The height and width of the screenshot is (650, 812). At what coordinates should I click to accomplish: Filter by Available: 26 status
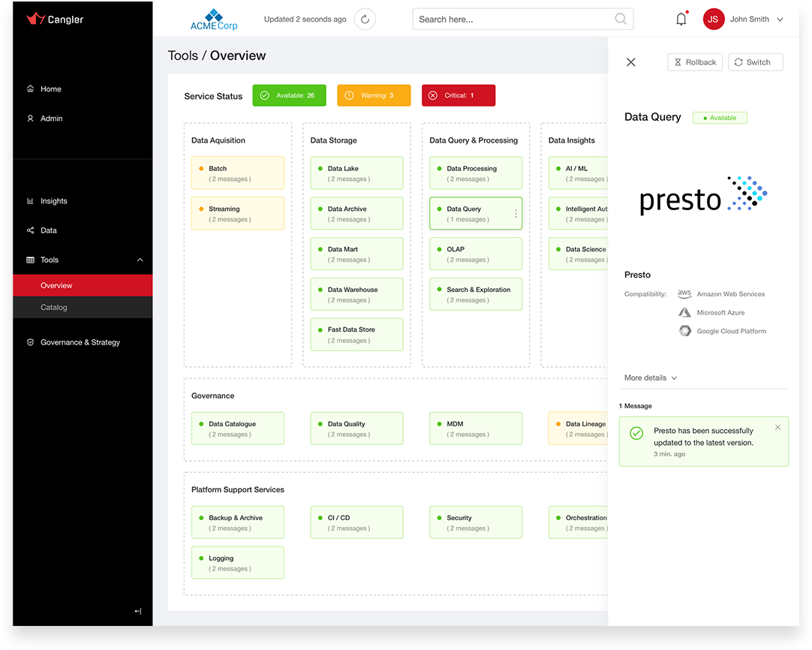tap(290, 95)
